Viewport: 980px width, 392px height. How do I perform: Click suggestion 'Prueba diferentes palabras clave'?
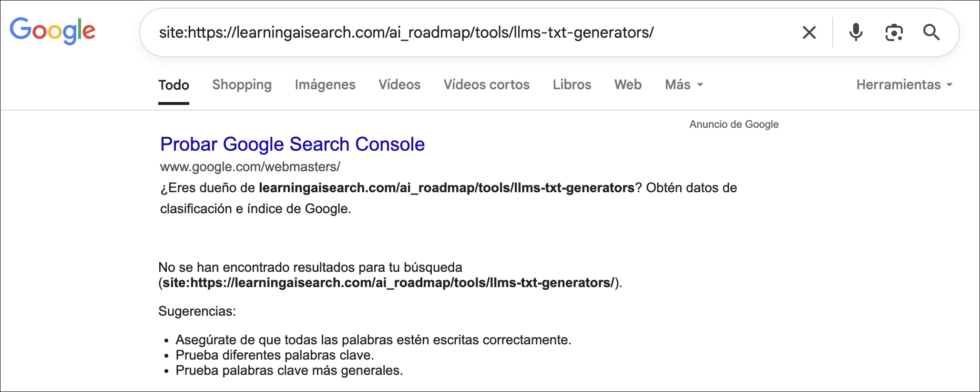(x=275, y=355)
